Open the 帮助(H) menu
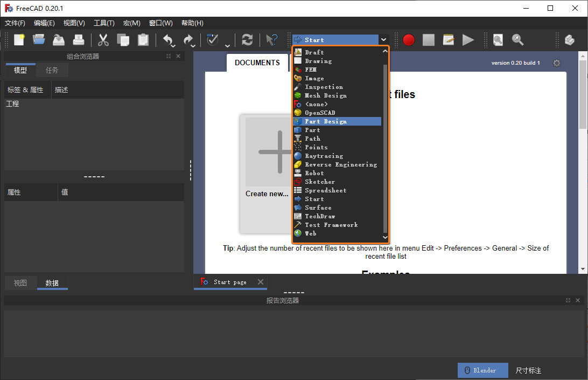Screen dimensions: 588x380 point(192,23)
